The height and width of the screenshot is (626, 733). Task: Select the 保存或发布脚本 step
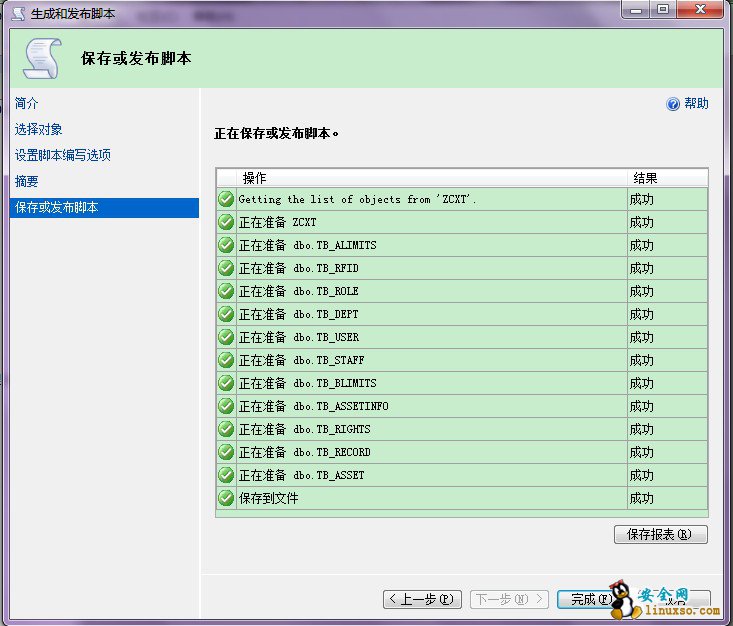(x=57, y=208)
